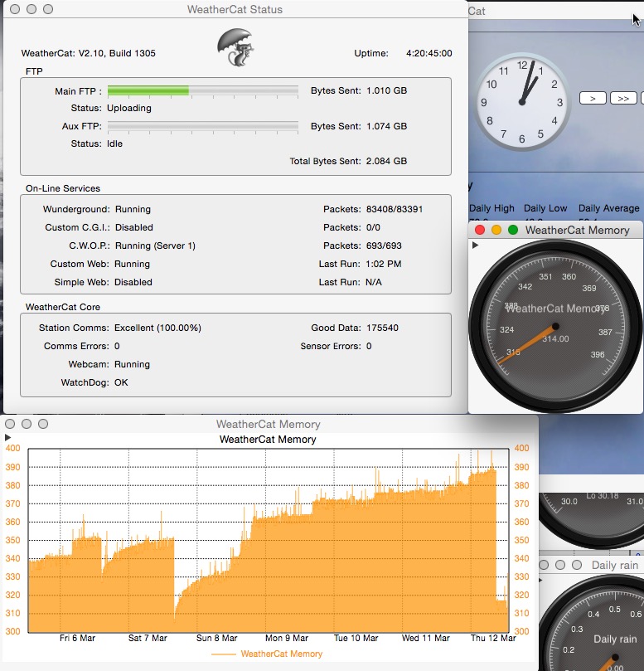
Task: Click Custom Web Last Run 1:02 PM
Action: click(384, 264)
